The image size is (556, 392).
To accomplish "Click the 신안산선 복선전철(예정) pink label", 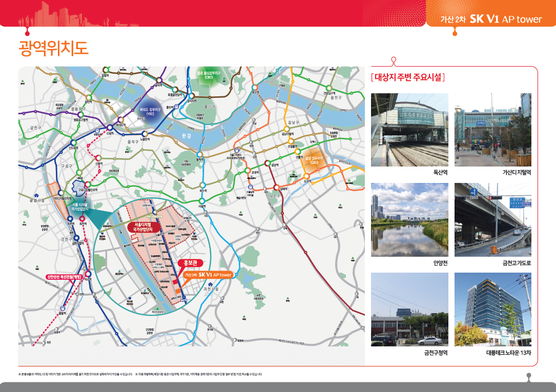I will (65, 277).
